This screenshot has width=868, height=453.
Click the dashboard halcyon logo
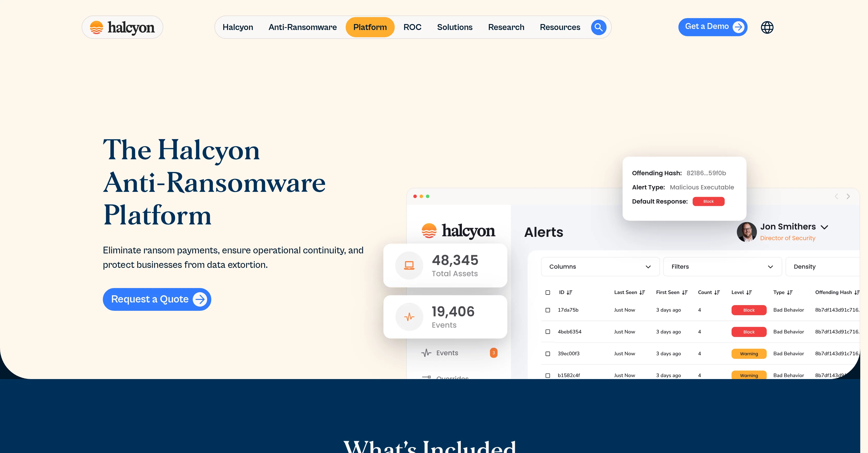click(458, 231)
